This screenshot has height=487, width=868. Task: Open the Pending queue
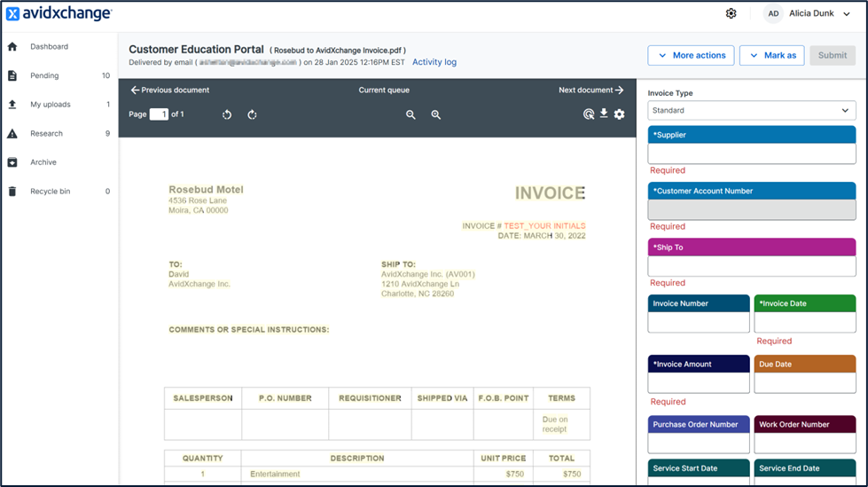coord(44,75)
